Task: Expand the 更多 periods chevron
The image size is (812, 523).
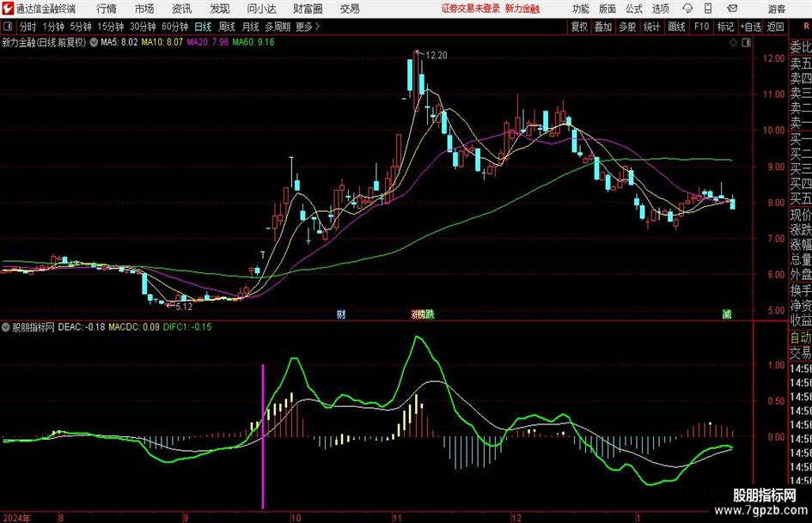Action: pyautogui.click(x=317, y=27)
